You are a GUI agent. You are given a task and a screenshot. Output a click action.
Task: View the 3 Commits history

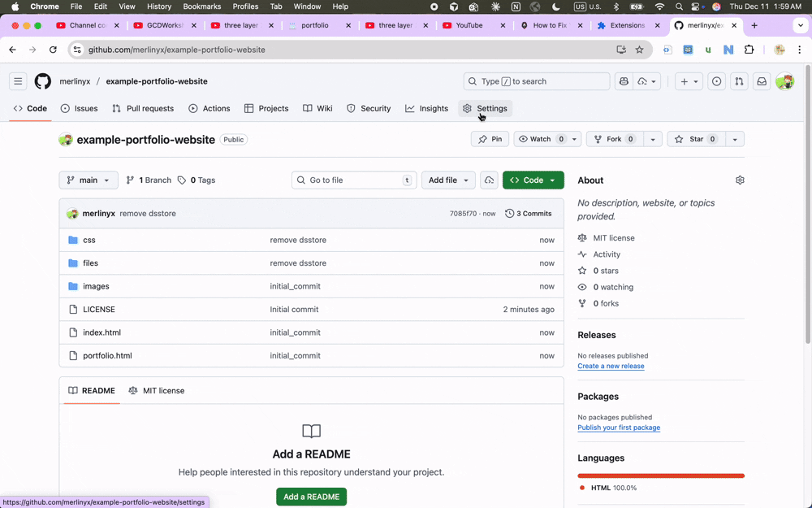coord(529,214)
